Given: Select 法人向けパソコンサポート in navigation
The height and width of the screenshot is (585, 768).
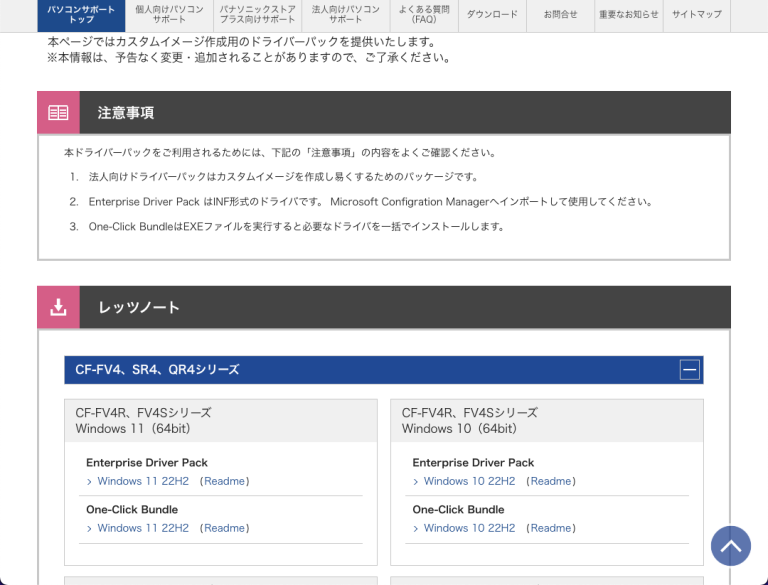Looking at the screenshot, I should pos(345,15).
